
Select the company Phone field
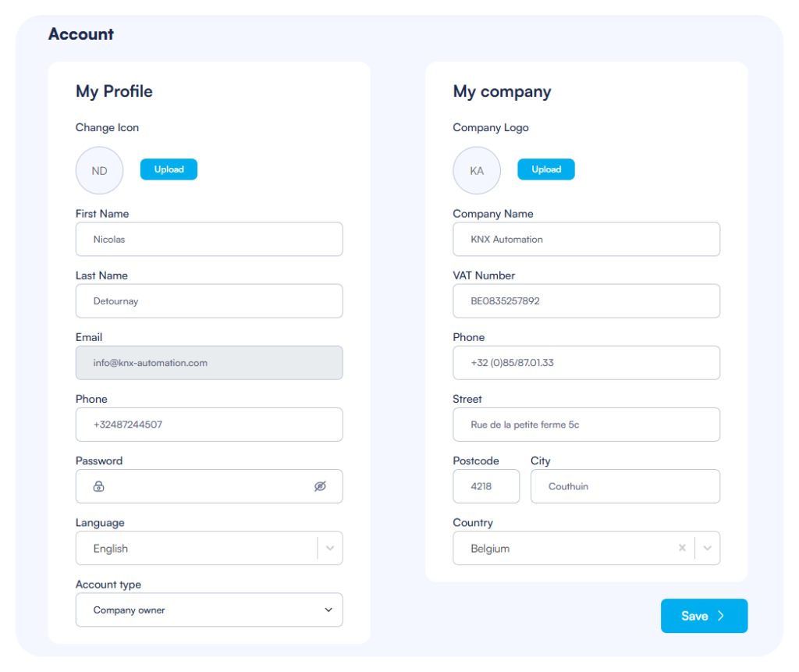[x=586, y=363]
